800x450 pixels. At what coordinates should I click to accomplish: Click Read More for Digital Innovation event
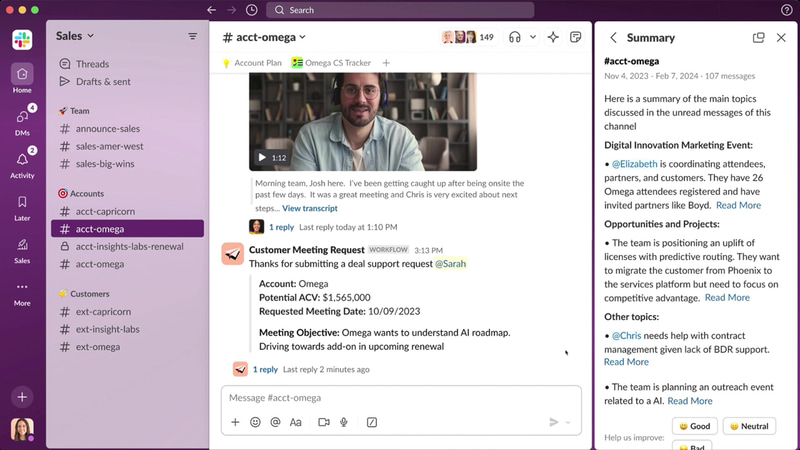pos(738,205)
